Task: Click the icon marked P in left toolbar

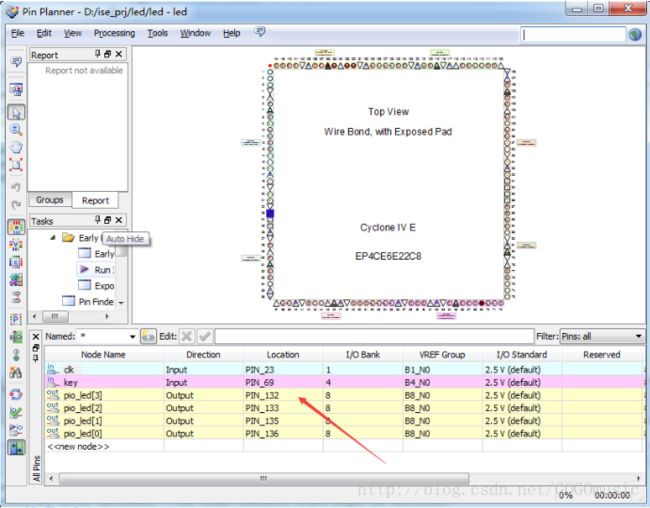Action: point(16,319)
